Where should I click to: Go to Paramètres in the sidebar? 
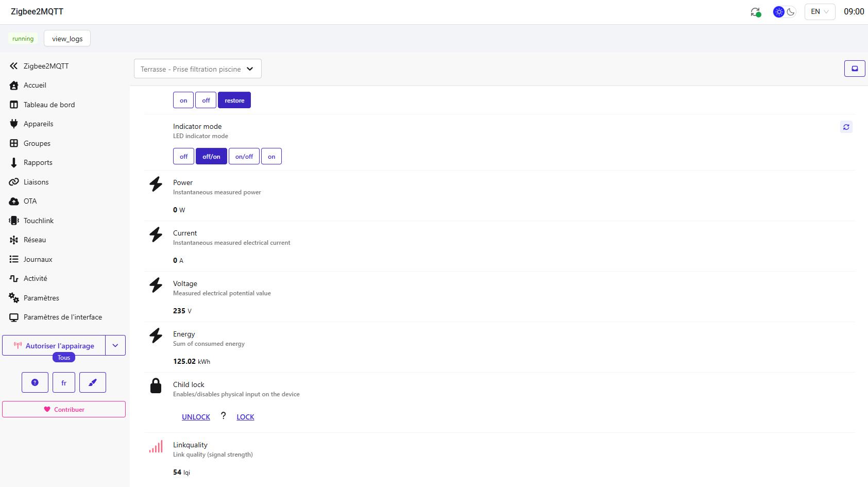point(41,298)
